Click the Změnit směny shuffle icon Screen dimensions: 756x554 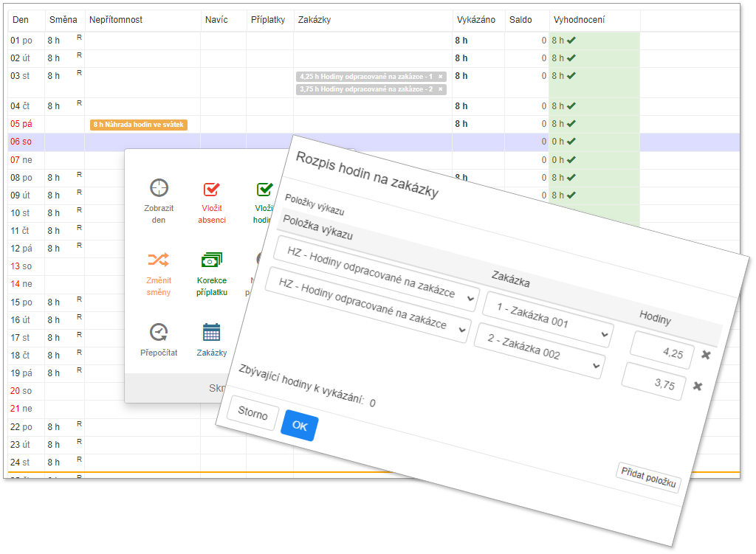click(x=158, y=260)
